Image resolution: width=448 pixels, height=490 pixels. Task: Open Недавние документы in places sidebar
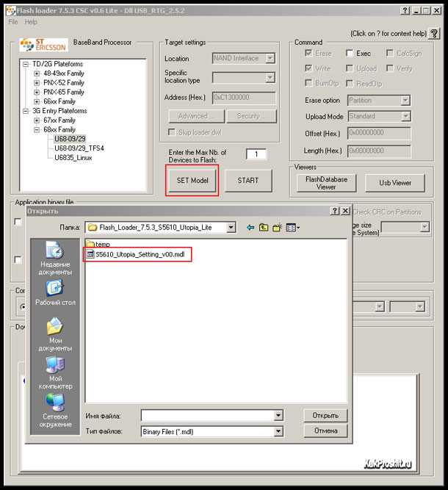coord(55,257)
